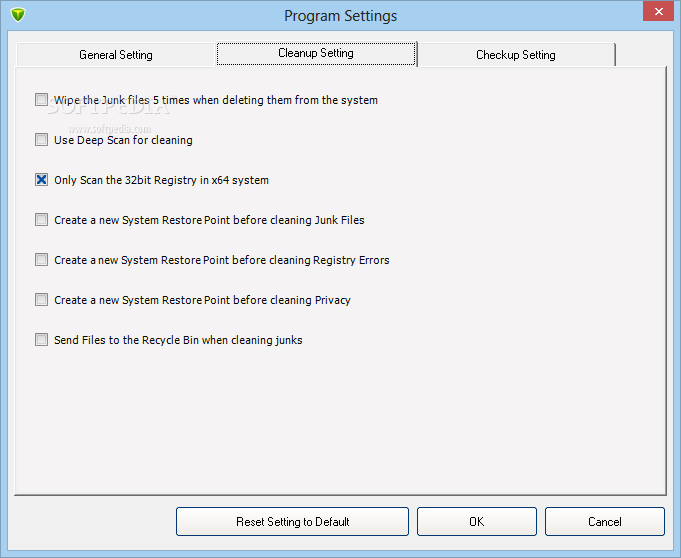Switch to the General Setting tab
Image resolution: width=681 pixels, height=558 pixels.
pos(116,55)
